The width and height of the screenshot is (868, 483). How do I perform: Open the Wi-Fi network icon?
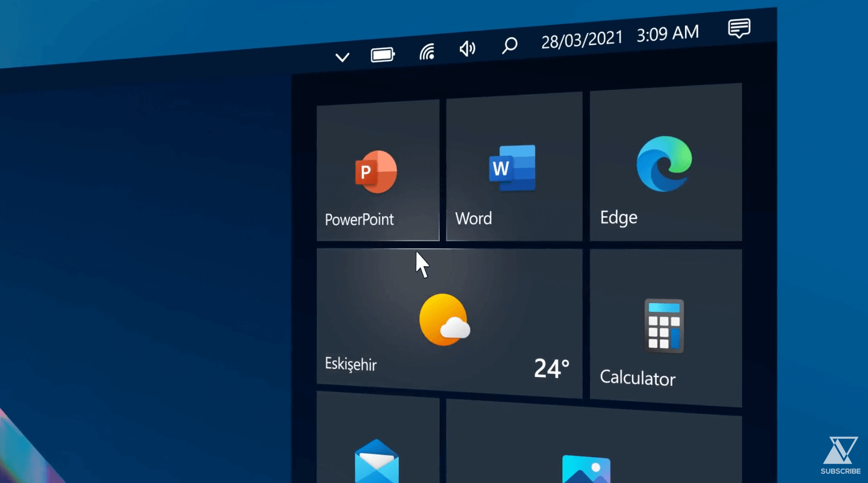[427, 52]
